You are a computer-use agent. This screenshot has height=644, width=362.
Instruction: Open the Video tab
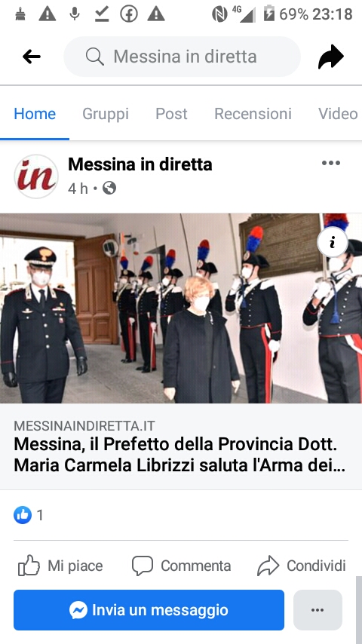[x=338, y=114]
